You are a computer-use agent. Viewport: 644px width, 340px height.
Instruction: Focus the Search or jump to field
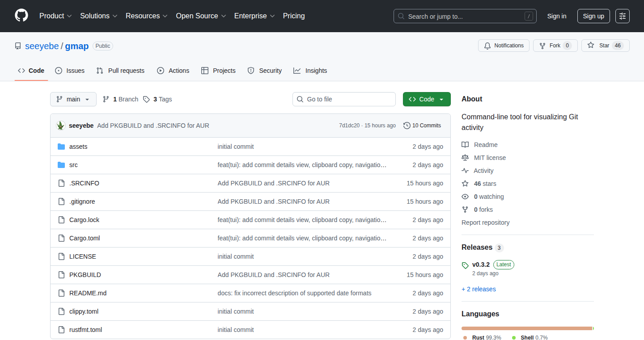465,16
